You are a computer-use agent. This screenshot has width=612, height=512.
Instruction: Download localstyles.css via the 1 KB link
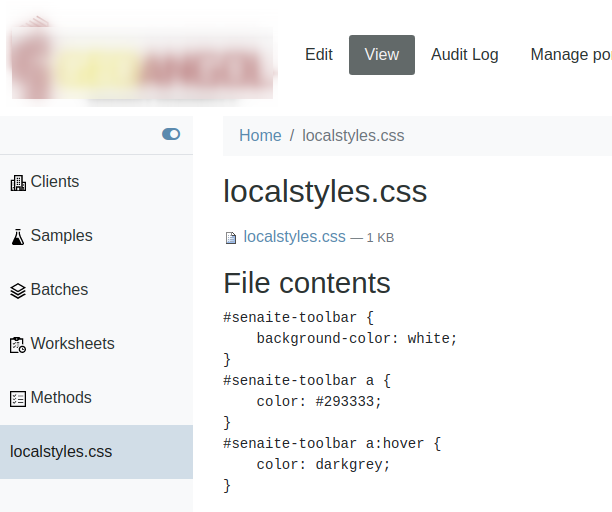295,237
